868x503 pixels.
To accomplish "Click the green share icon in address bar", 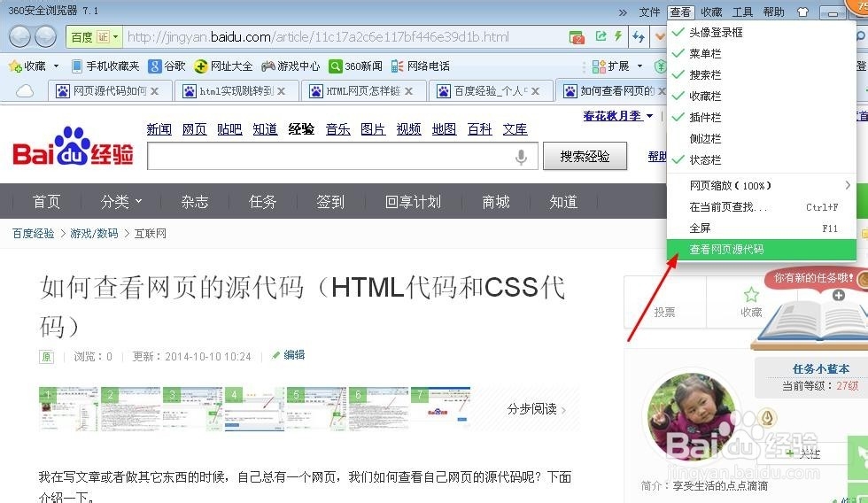I will [x=601, y=36].
